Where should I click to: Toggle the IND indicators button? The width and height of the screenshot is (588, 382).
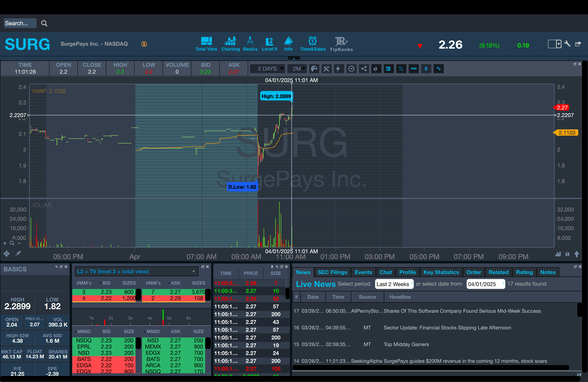(x=414, y=69)
